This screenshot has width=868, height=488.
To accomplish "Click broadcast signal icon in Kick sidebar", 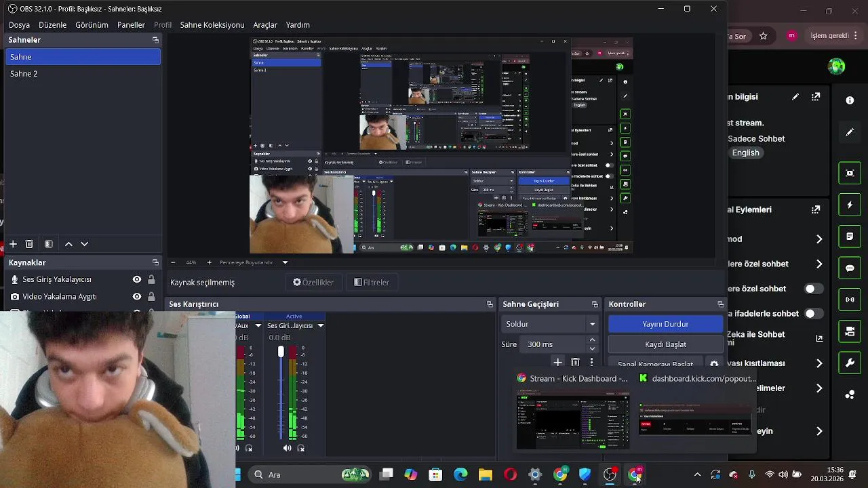I will (x=850, y=300).
